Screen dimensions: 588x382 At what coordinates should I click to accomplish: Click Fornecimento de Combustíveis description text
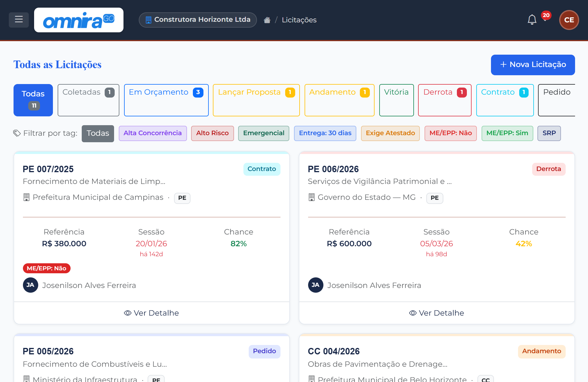click(x=95, y=364)
